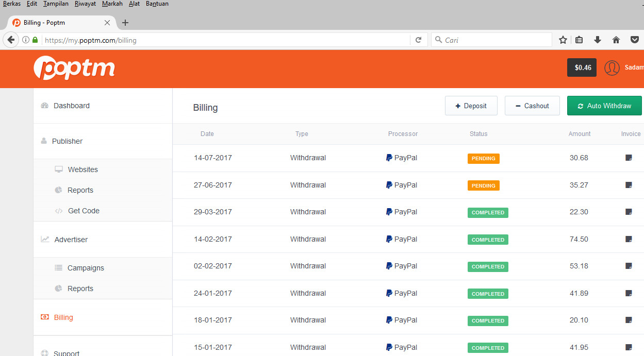Click the Poptm logo
Image resolution: width=644 pixels, height=356 pixels.
pyautogui.click(x=74, y=68)
